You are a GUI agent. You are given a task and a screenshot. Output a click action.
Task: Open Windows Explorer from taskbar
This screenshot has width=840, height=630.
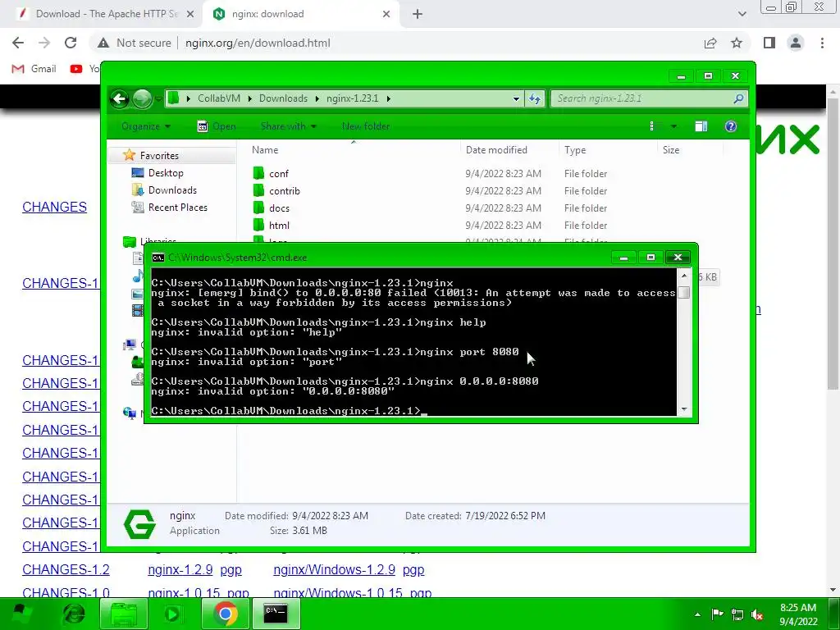[x=124, y=614]
